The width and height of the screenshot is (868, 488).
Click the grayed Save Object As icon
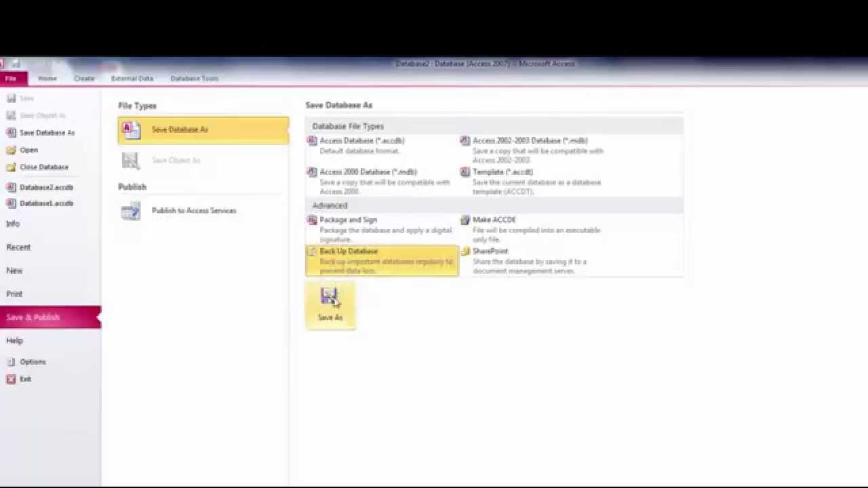[x=131, y=161]
